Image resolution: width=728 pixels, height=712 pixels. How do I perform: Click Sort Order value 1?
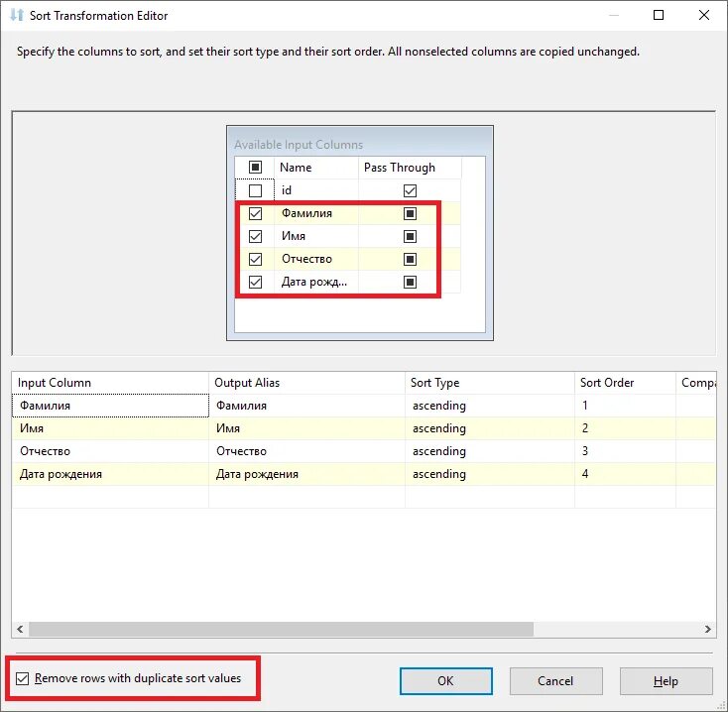point(625,406)
